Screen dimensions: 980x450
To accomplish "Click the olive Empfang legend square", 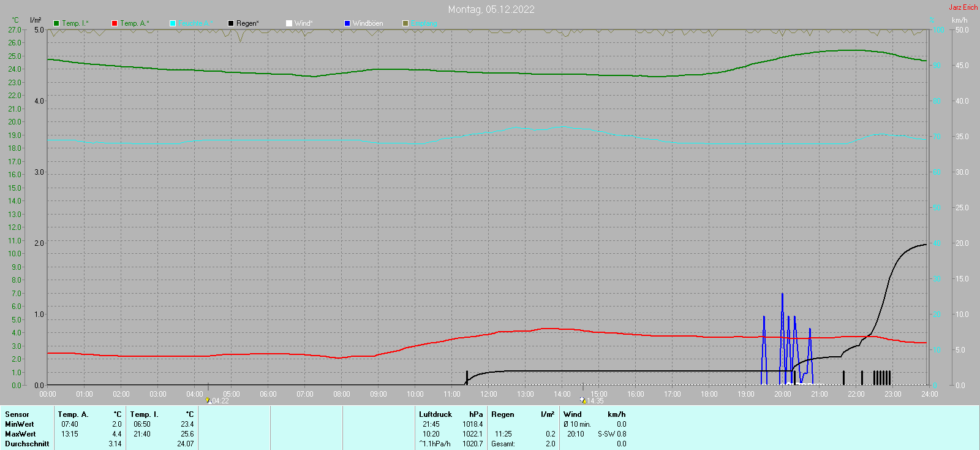I will click(x=405, y=23).
